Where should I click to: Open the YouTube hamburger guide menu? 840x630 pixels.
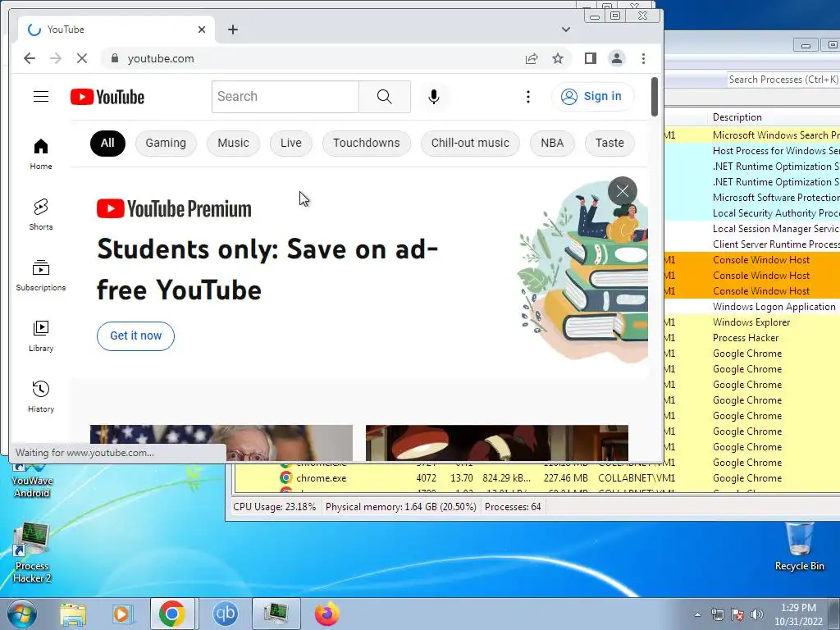pos(41,97)
